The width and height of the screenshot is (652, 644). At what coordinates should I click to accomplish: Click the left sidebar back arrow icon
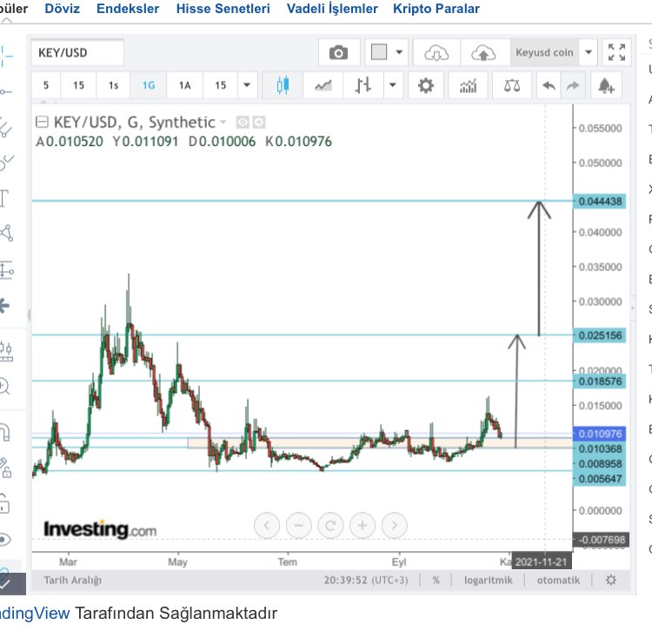pyautogui.click(x=4, y=306)
